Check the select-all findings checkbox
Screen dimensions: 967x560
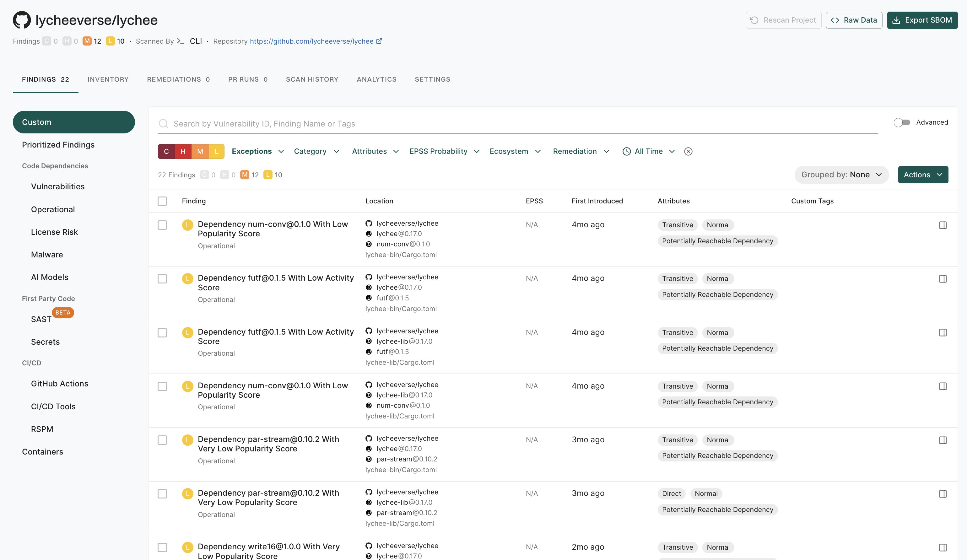162,201
